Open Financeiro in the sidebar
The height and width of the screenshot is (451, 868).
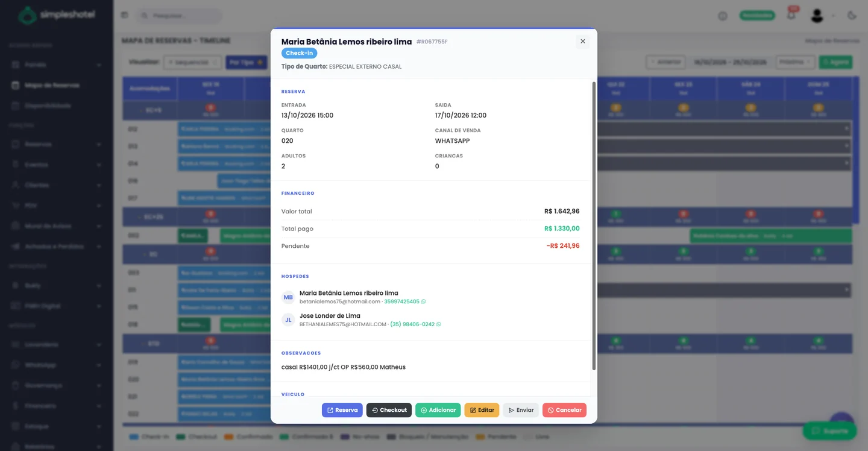tap(57, 406)
